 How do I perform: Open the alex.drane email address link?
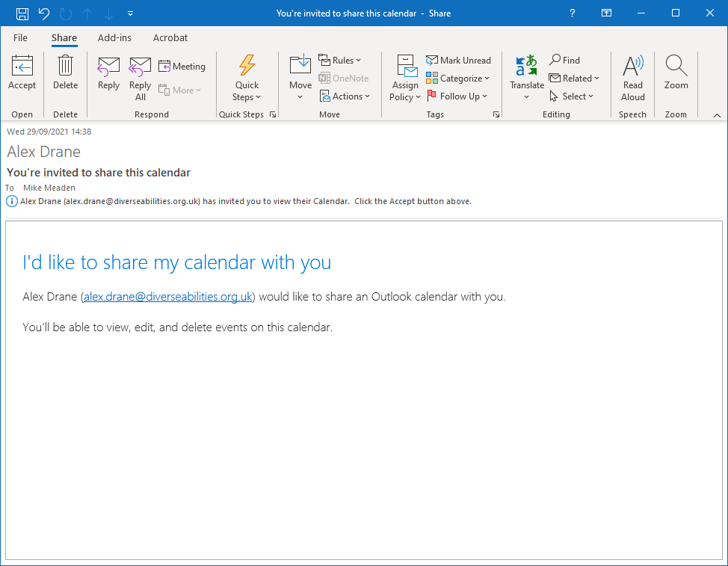(x=168, y=297)
